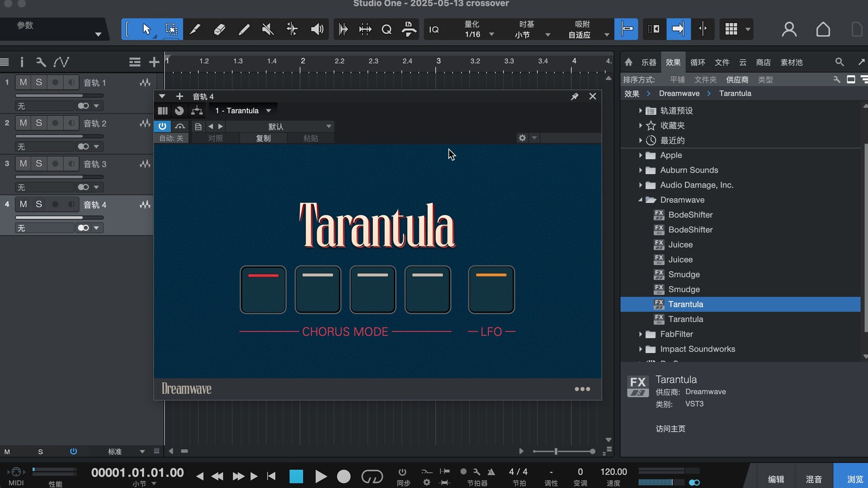Click the plugin routing icon
Viewport: 868px width, 488px height.
click(x=197, y=111)
